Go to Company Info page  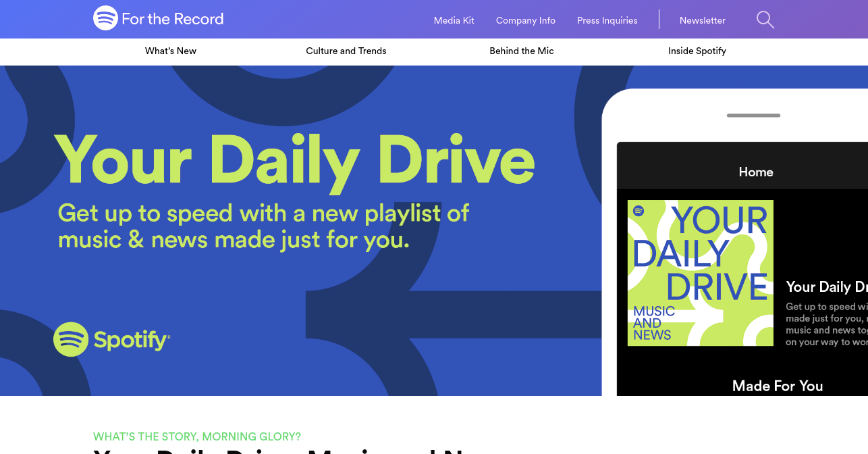click(x=526, y=20)
